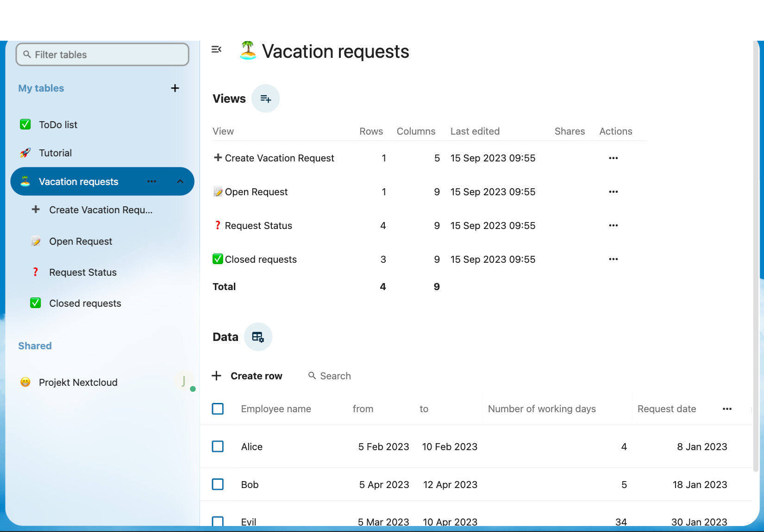The image size is (764, 532).
Task: Open actions menu for Closed requests view
Action: [613, 259]
